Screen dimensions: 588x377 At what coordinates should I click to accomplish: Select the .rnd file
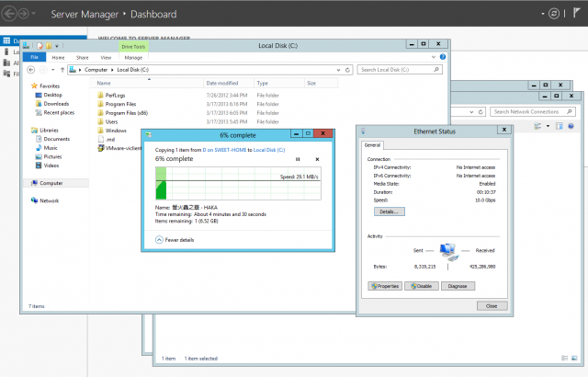[x=107, y=139]
